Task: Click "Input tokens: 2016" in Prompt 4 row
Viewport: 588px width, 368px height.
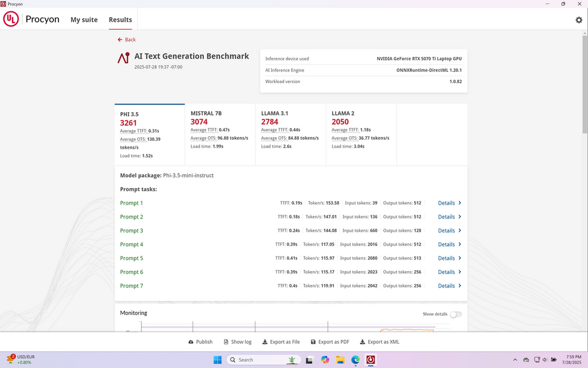Action: [x=359, y=244]
